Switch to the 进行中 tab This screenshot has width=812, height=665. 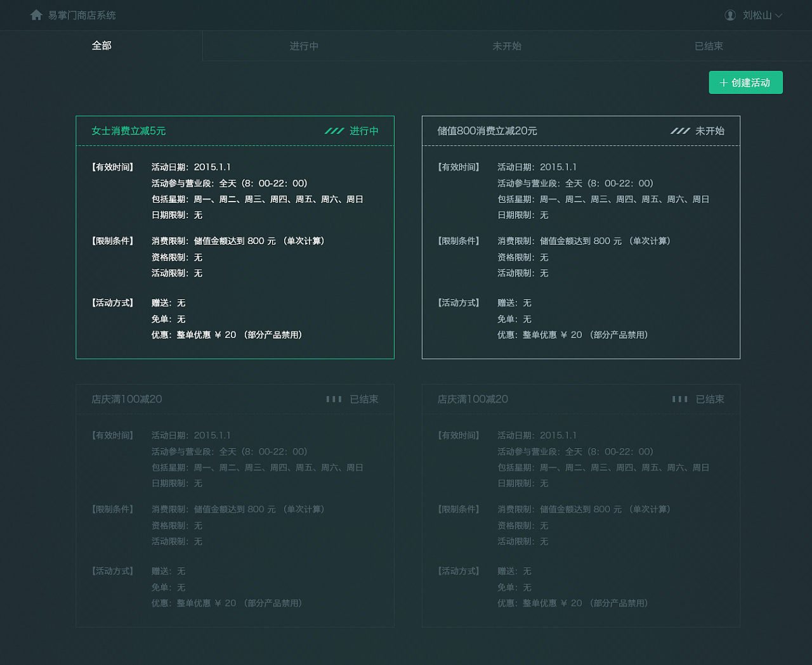(304, 46)
